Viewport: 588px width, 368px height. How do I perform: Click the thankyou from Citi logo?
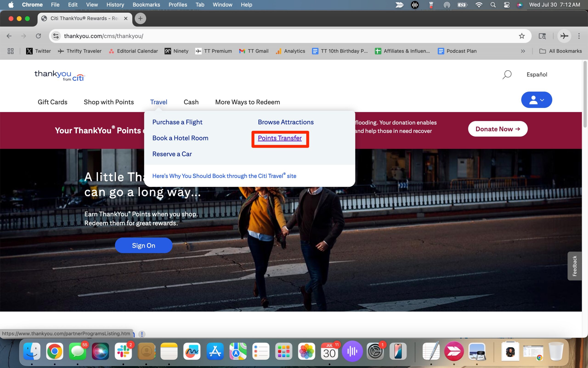60,76
